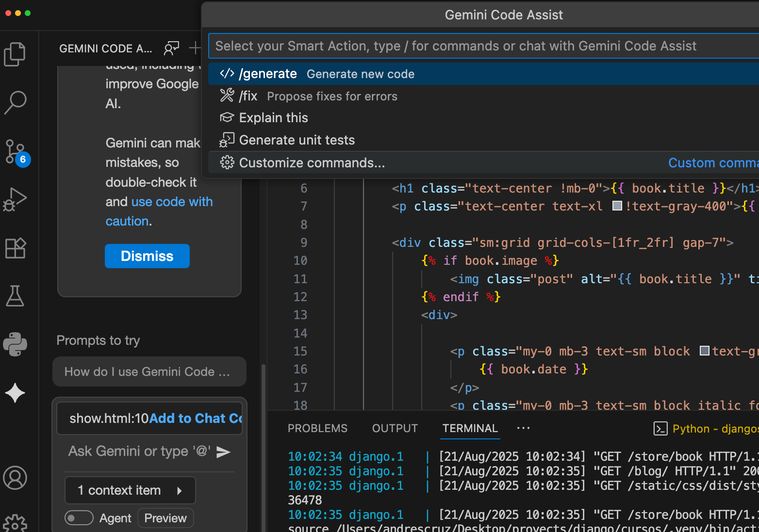Image resolution: width=759 pixels, height=532 pixels.
Task: Open Customize commands option
Action: point(483,163)
